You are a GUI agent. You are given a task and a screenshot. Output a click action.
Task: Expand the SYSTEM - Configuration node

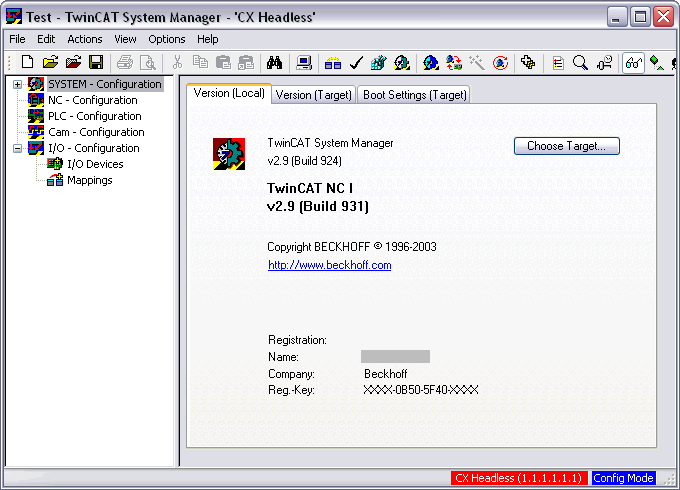[x=17, y=84]
